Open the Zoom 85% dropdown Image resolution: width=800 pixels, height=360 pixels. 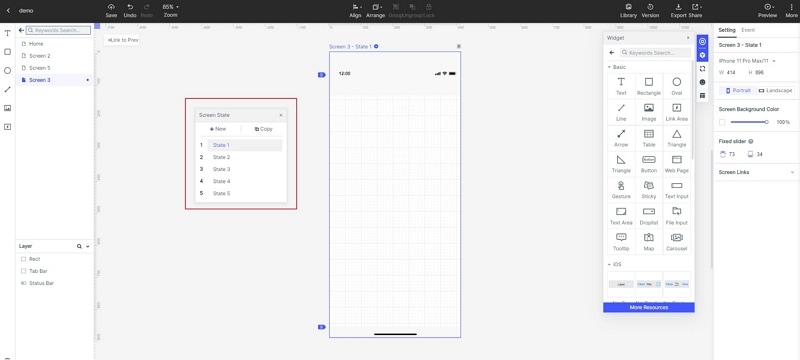click(x=170, y=7)
